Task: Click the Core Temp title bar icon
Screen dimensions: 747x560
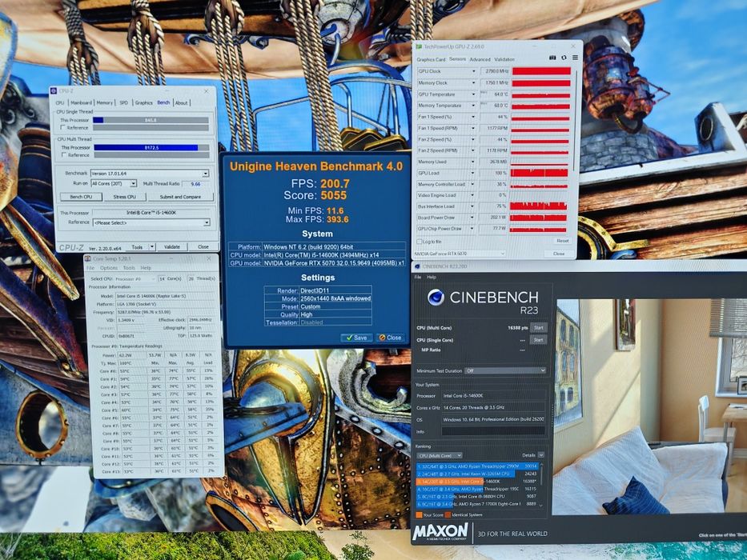Action: (x=87, y=258)
